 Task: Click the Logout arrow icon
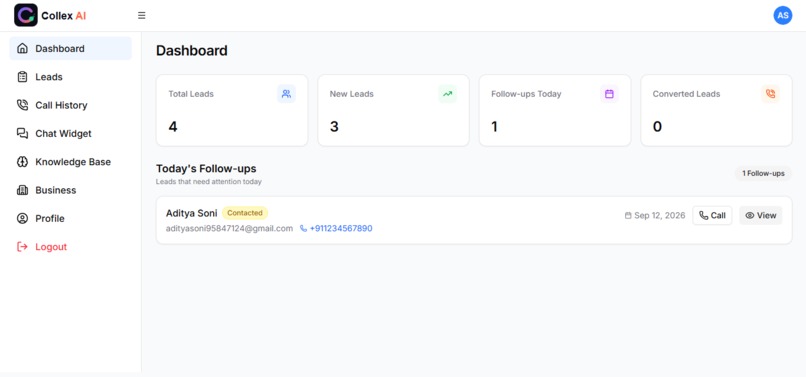[x=22, y=246]
